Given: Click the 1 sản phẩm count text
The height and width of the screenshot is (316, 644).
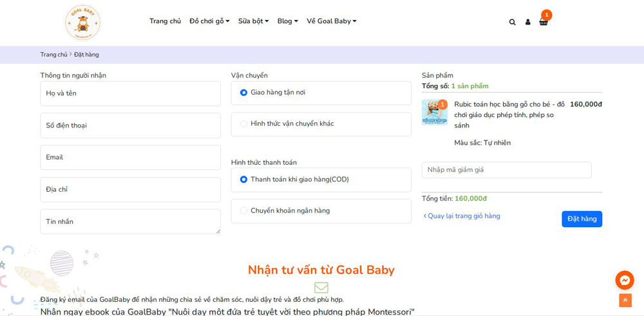Looking at the screenshot, I should [470, 86].
